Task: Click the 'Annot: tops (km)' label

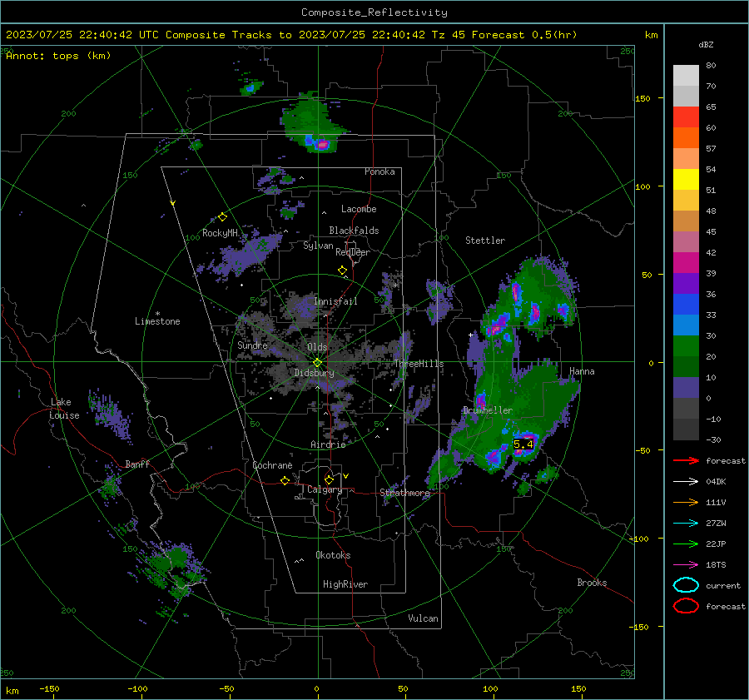Action: pos(58,56)
